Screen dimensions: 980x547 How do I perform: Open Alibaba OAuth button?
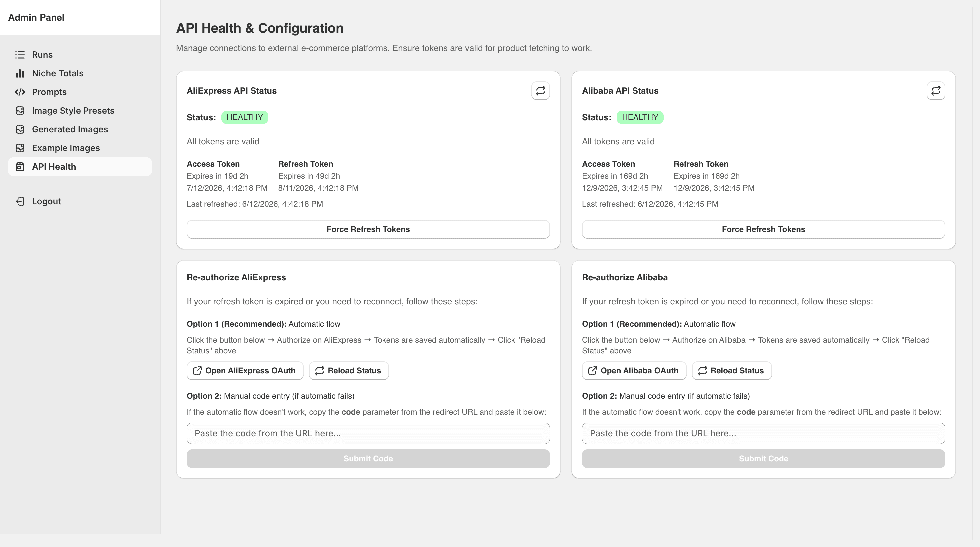pyautogui.click(x=634, y=370)
